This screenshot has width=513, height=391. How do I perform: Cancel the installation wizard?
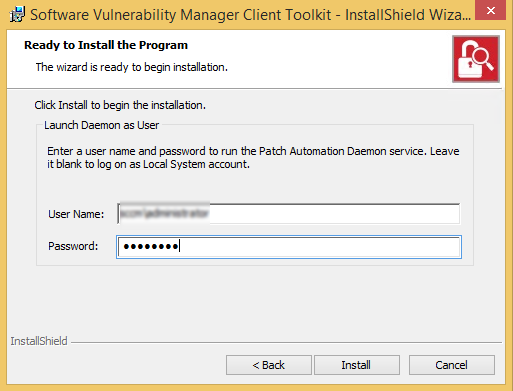[x=452, y=365]
